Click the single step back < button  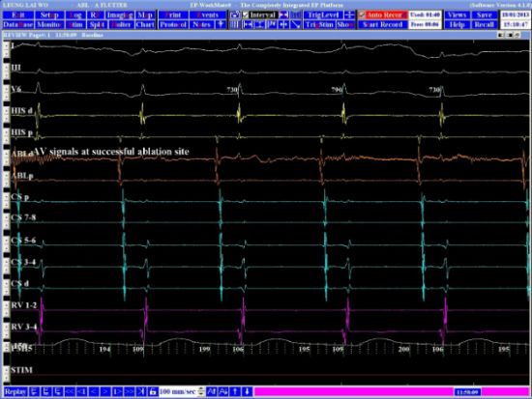pyautogui.click(x=94, y=392)
